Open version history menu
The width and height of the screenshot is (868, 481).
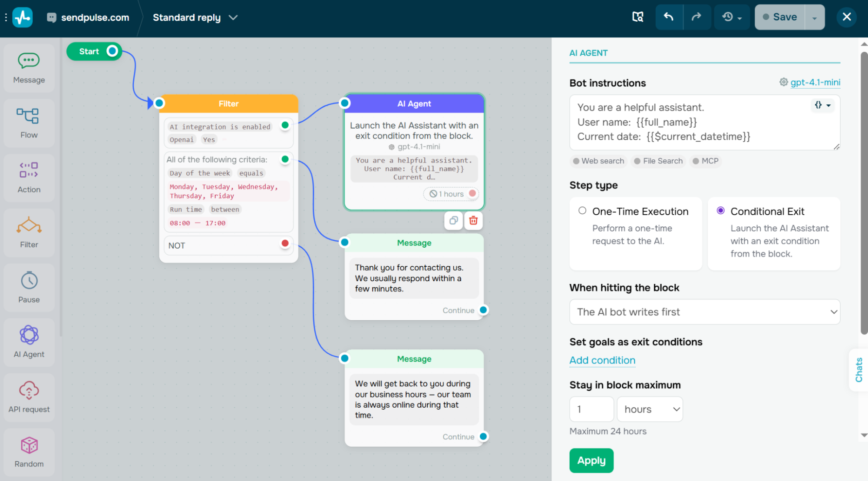732,17
